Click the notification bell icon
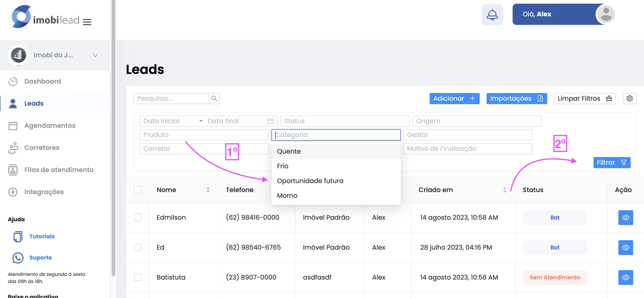The image size is (644, 298). (492, 15)
